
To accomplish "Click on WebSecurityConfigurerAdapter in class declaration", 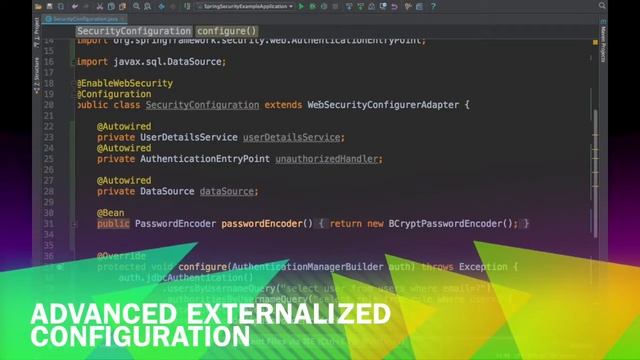I will pos(383,105).
